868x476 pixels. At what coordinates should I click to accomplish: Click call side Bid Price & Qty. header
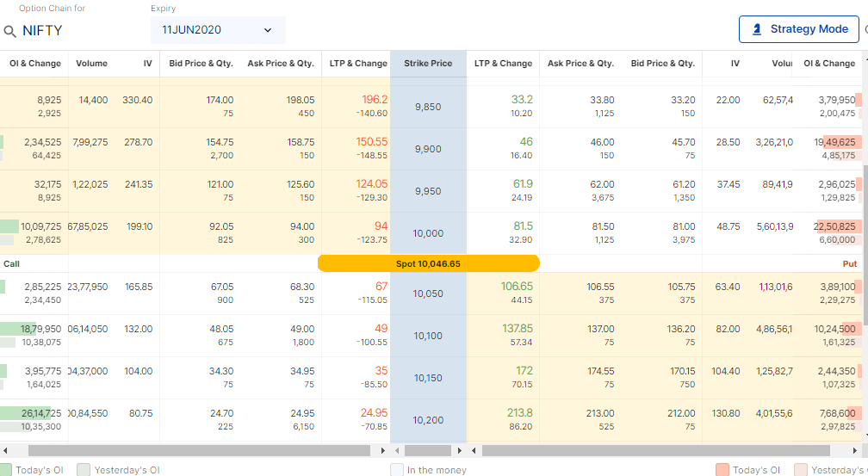tap(201, 63)
